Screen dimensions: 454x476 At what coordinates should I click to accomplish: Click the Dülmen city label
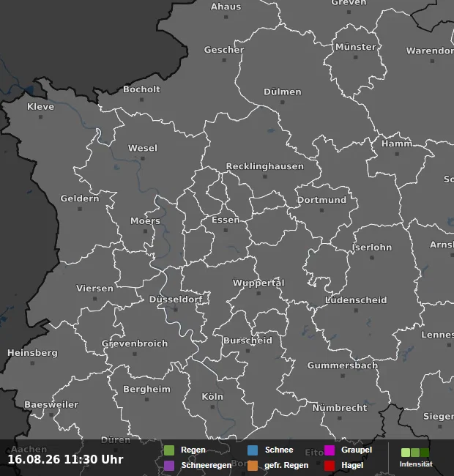tap(283, 92)
